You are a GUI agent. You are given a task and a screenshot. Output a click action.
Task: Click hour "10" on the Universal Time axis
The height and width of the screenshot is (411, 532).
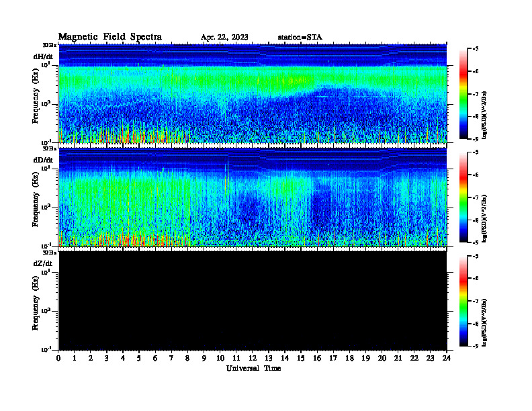(220, 358)
